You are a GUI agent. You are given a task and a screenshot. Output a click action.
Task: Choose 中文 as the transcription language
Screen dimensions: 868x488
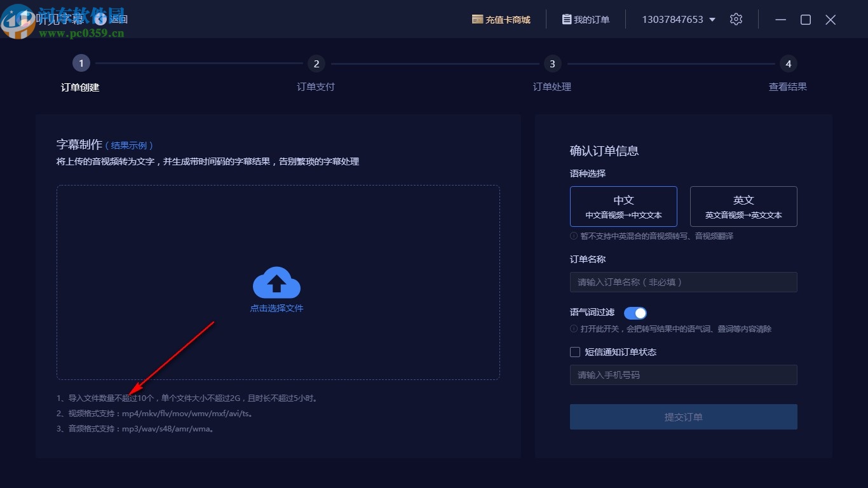click(x=623, y=207)
